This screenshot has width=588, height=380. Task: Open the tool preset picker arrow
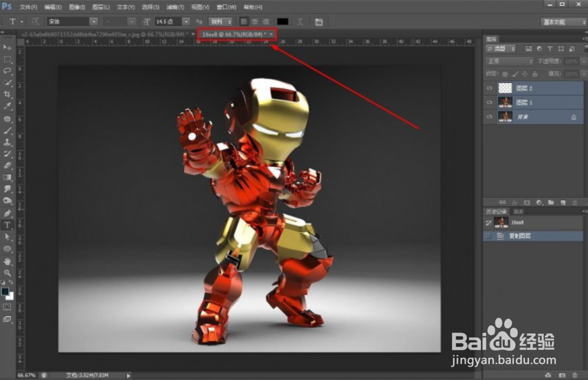22,22
